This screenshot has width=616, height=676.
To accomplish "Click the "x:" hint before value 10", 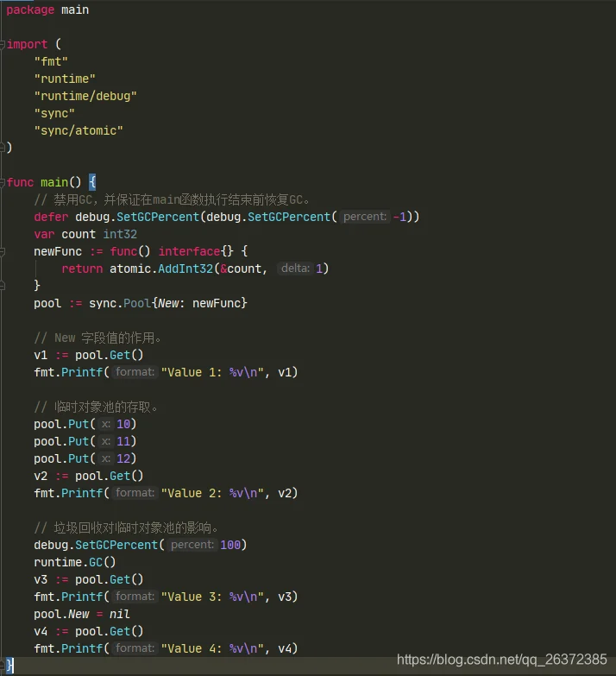I will (x=105, y=424).
